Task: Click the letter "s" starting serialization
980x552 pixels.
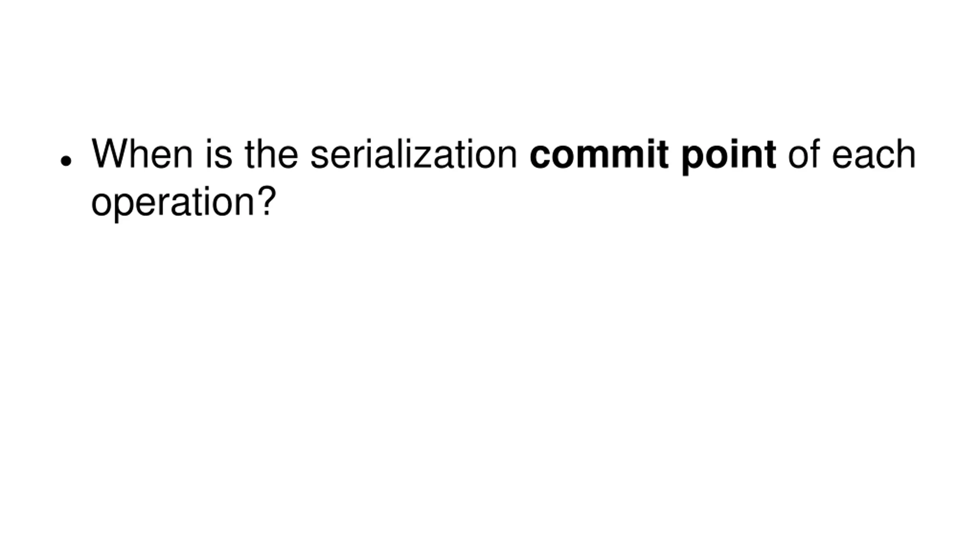Action: [319, 158]
